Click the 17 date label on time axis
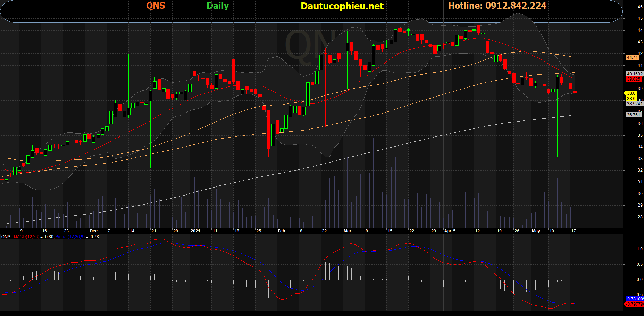Screen dimensions: 644x316 pos(574,231)
